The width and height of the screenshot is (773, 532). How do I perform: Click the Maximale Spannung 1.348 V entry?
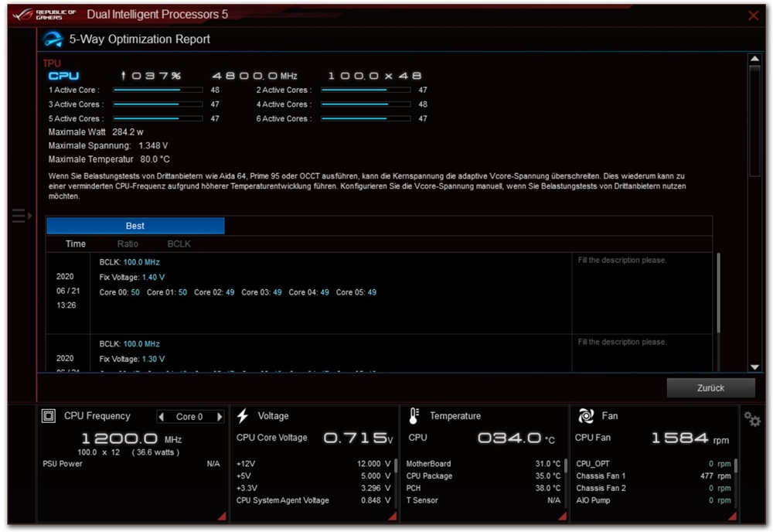point(108,146)
